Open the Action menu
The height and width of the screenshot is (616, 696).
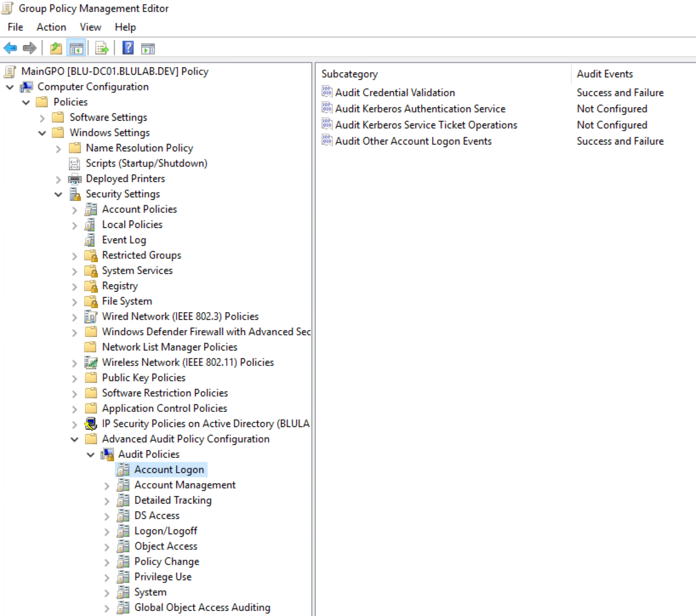pyautogui.click(x=51, y=27)
